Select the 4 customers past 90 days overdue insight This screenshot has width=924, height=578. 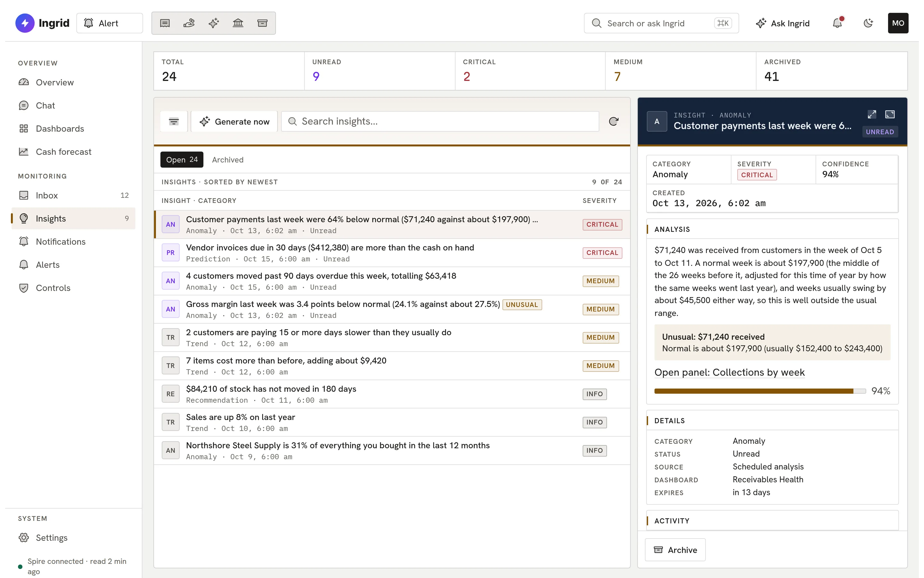pyautogui.click(x=392, y=281)
